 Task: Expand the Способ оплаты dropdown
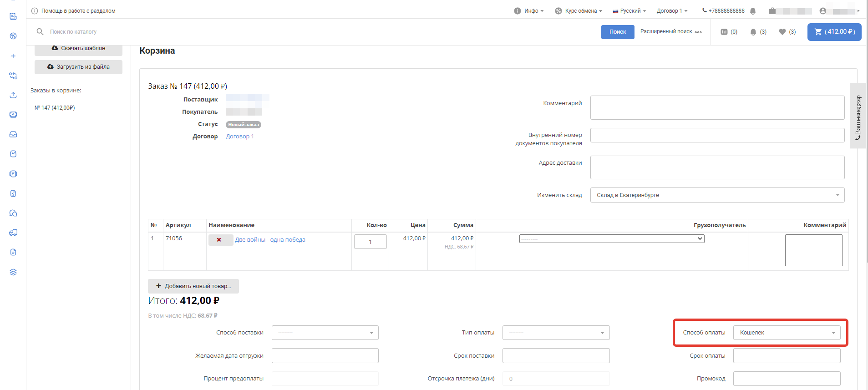point(787,333)
